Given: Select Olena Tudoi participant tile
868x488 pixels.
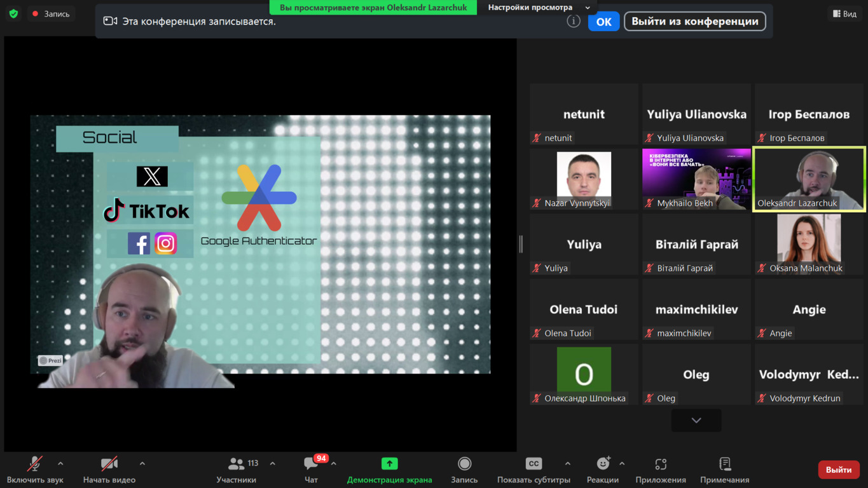Looking at the screenshot, I should pos(584,309).
